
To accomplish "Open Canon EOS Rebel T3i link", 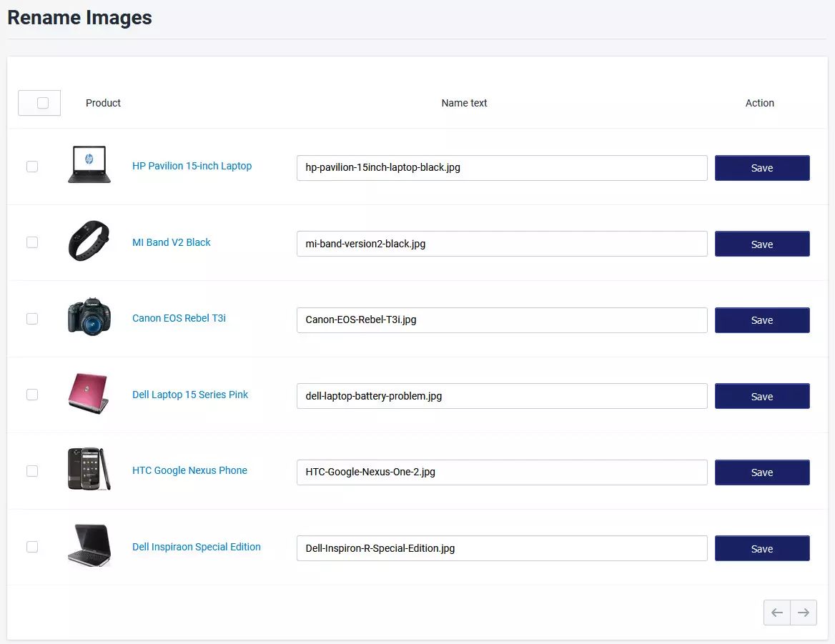I will (x=179, y=318).
